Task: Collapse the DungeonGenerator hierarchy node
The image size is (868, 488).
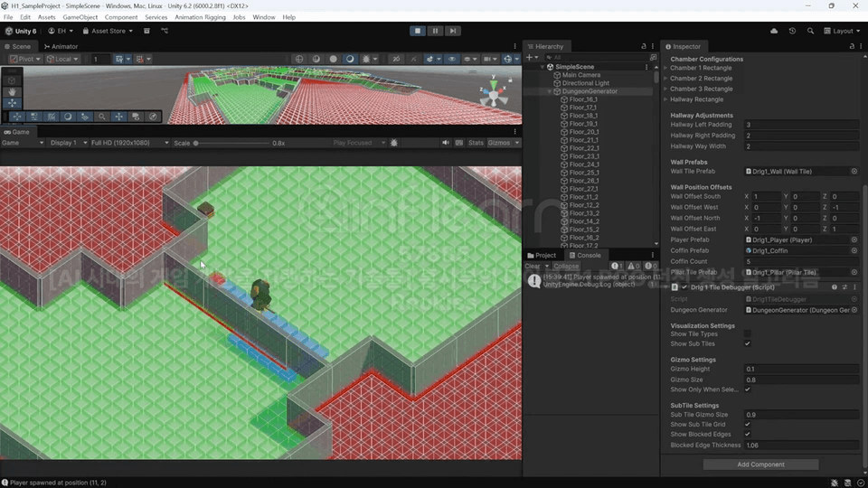Action: point(550,91)
